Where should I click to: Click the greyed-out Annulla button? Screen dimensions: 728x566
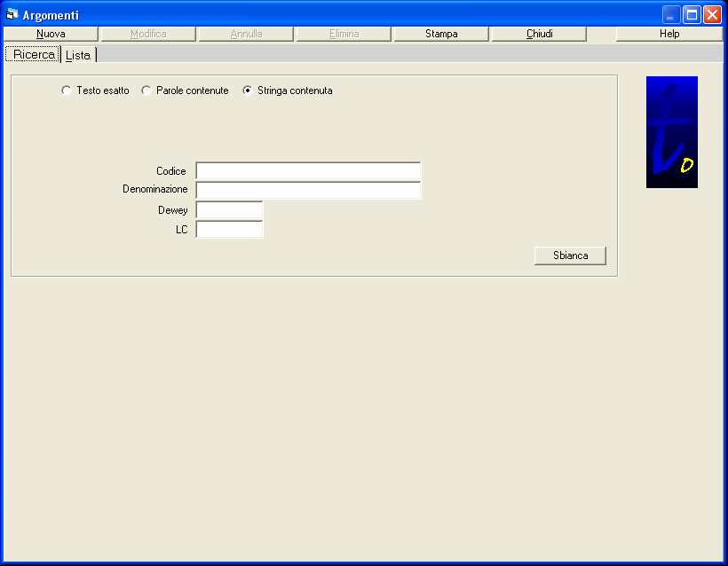(x=246, y=34)
